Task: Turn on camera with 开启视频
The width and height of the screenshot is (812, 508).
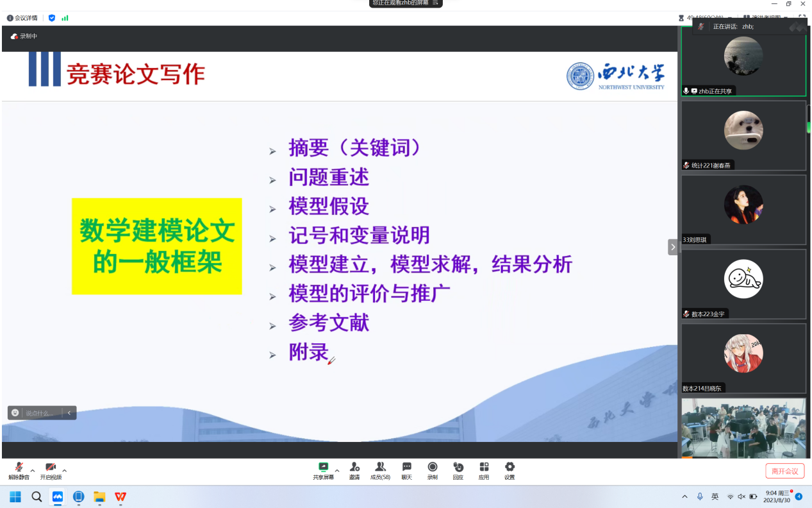Action: click(51, 470)
